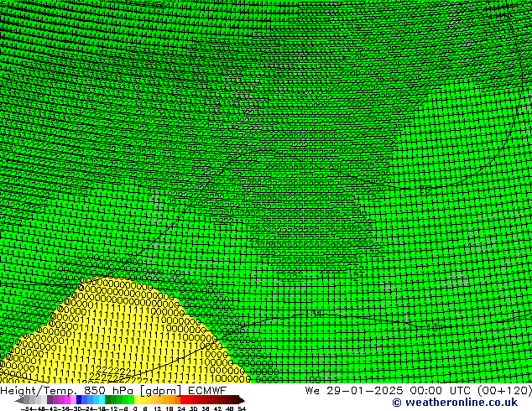Click the right arrow end of the color scale
The height and width of the screenshot is (411, 532).
(x=242, y=400)
